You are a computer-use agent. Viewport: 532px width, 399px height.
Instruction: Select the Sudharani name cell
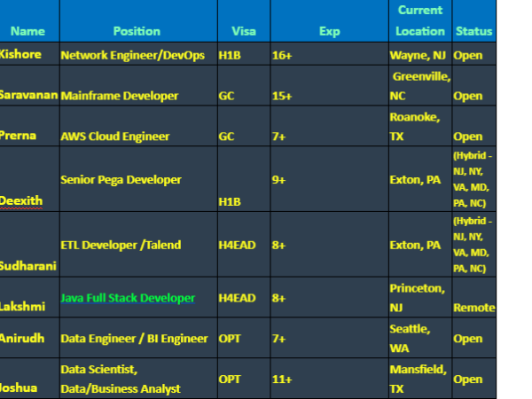point(29,245)
